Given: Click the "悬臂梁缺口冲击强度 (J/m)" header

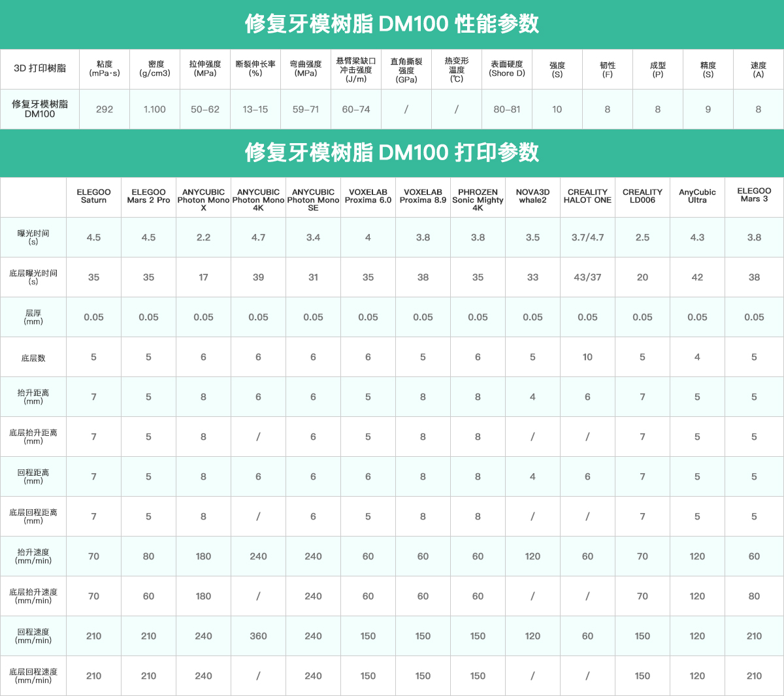Looking at the screenshot, I should 356,69.
